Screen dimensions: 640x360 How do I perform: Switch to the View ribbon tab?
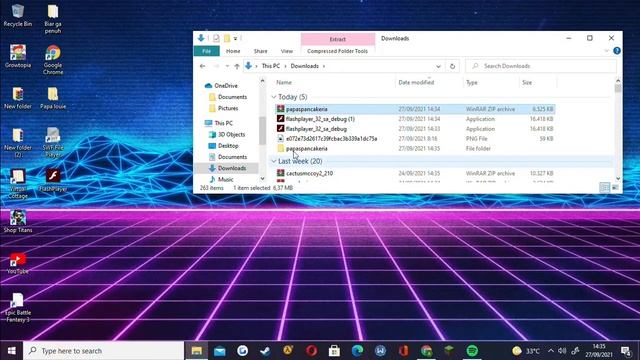[287, 51]
